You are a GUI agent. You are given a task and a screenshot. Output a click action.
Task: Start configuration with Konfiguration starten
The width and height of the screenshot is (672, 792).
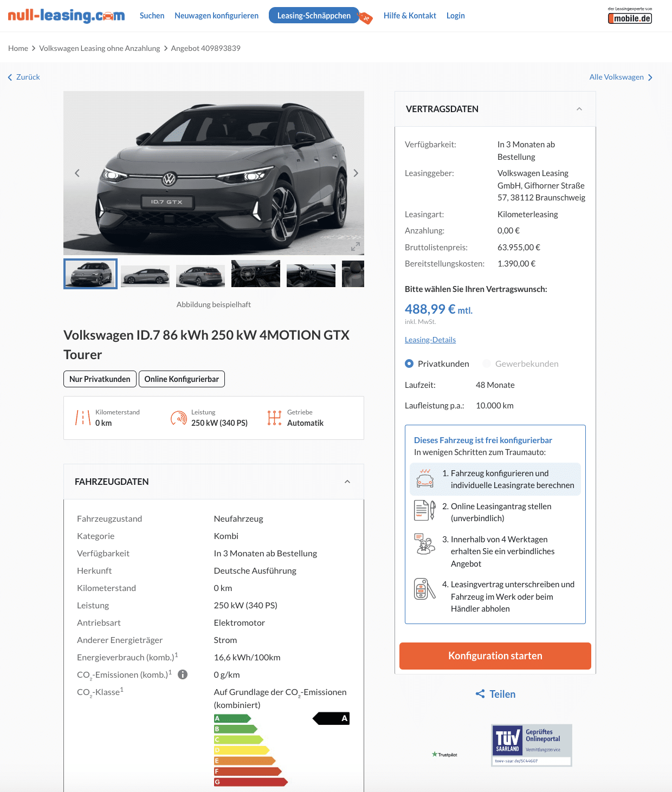tap(495, 656)
